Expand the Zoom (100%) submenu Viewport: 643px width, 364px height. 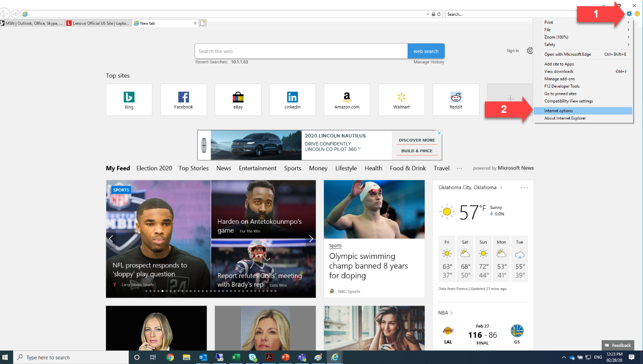583,37
